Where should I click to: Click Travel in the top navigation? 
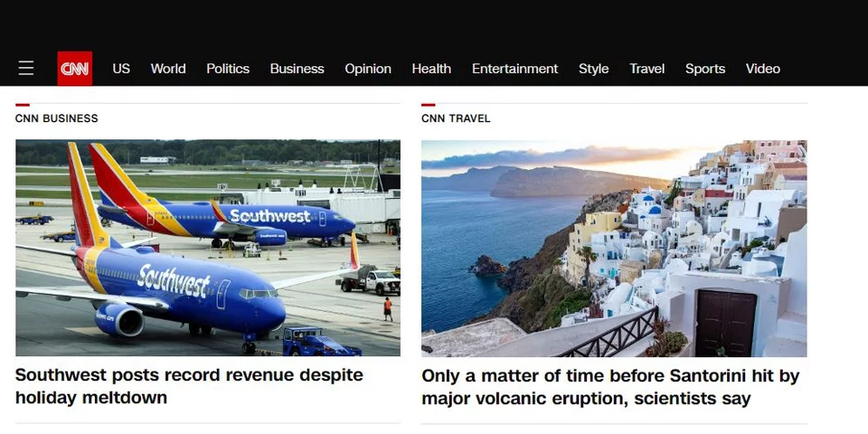[x=646, y=69]
